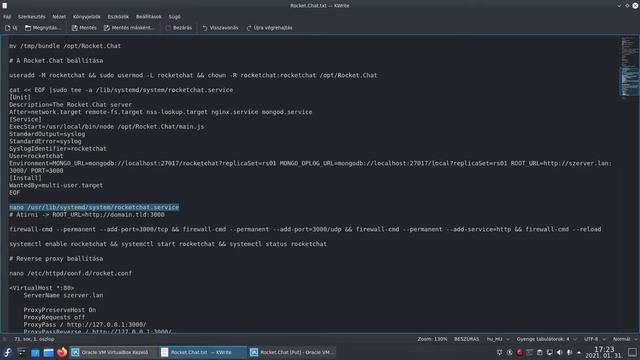Open the volume tray icon

[x=560, y=352]
